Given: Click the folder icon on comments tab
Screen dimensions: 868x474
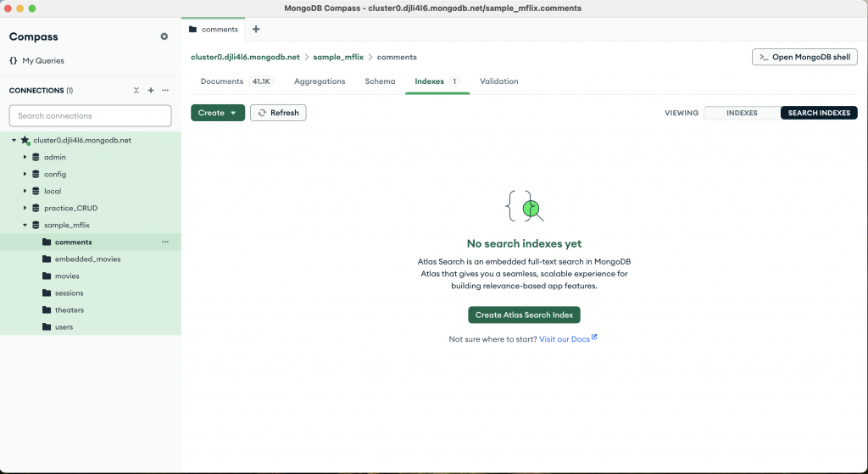Looking at the screenshot, I should click(x=192, y=30).
